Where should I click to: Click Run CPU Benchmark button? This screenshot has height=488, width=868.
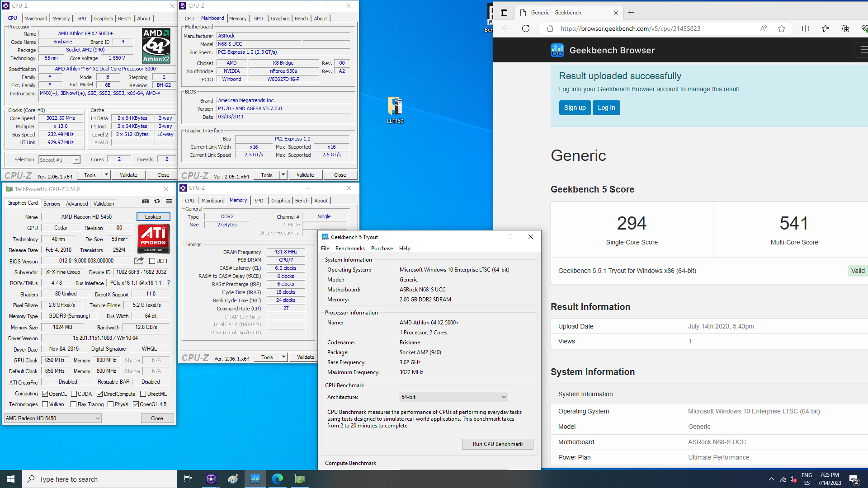coord(497,444)
